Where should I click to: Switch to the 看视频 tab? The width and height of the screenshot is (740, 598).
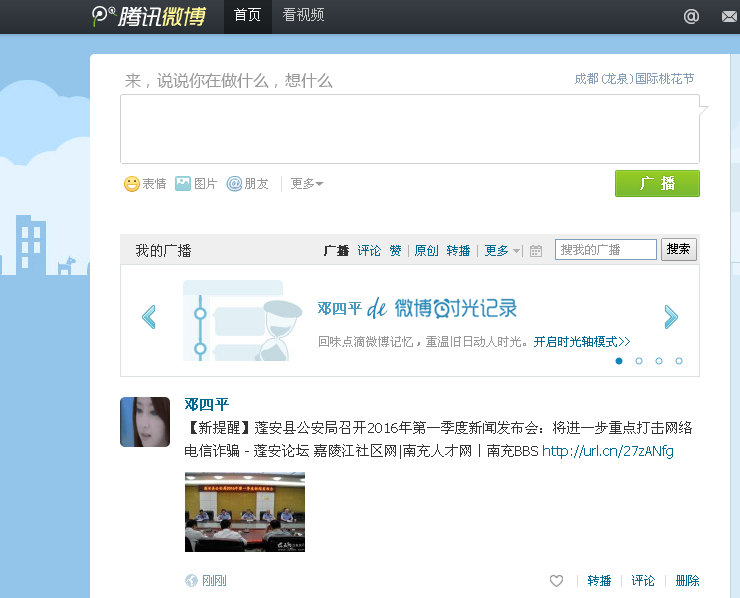(303, 15)
